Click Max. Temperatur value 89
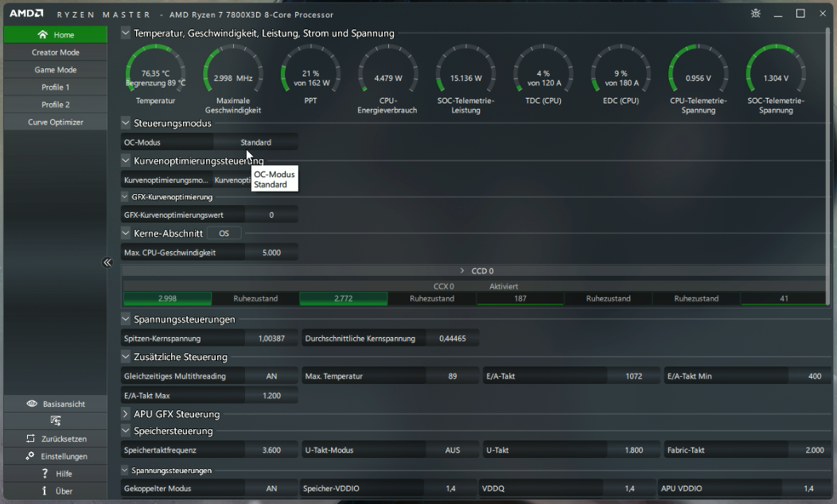Screen dimensions: 837x504 (x=453, y=376)
